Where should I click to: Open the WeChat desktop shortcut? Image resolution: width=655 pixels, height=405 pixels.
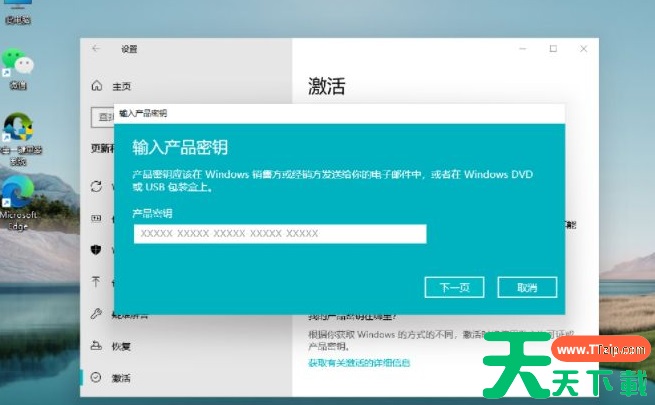[18, 66]
